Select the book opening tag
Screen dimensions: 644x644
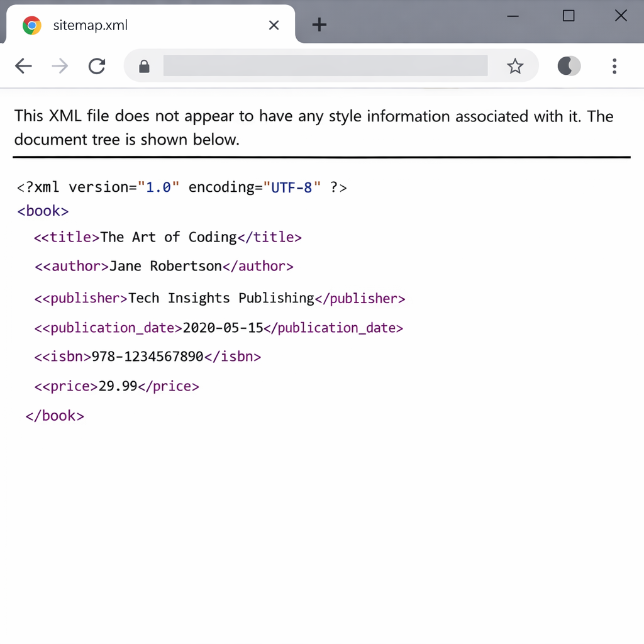[42, 211]
